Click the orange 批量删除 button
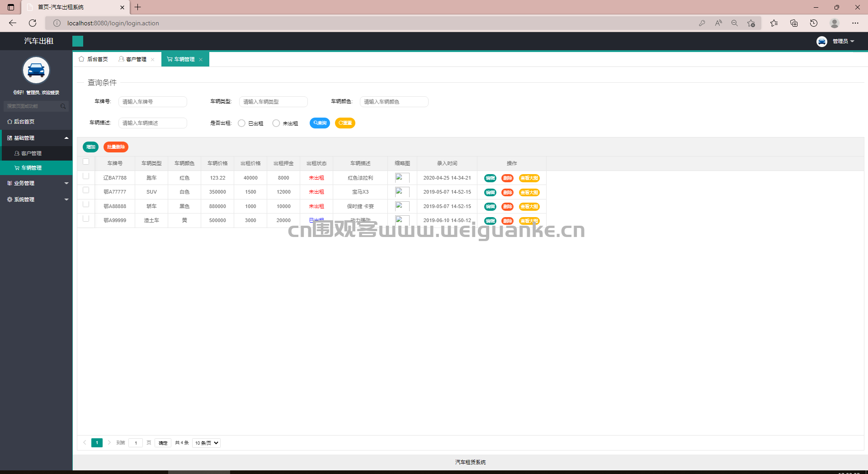 click(116, 147)
